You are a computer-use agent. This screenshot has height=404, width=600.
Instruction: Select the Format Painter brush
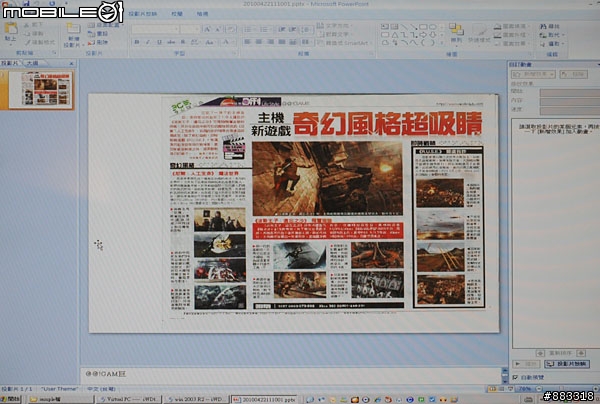click(27, 42)
